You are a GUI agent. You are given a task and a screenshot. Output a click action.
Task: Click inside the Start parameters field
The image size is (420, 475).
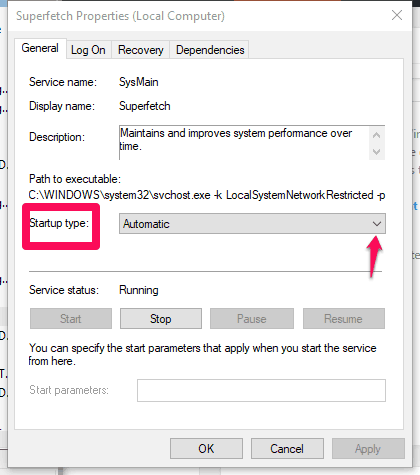[261, 390]
